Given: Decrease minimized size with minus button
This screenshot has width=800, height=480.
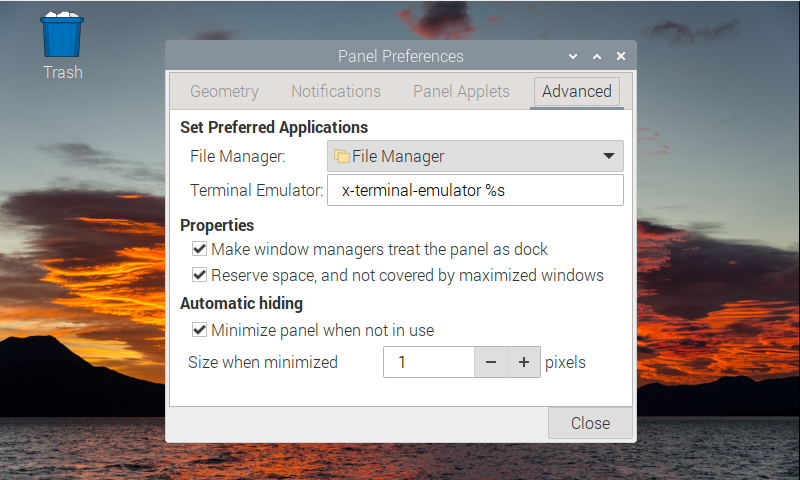Looking at the screenshot, I should (491, 362).
